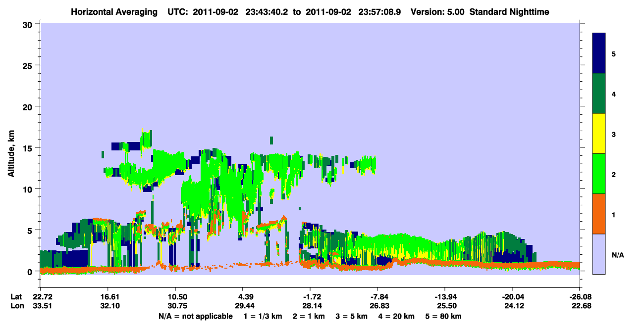Click latitude value 10.50

175,297
